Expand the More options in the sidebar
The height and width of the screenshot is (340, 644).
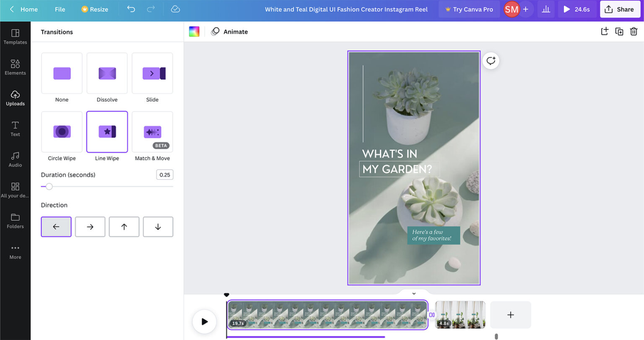tap(15, 251)
